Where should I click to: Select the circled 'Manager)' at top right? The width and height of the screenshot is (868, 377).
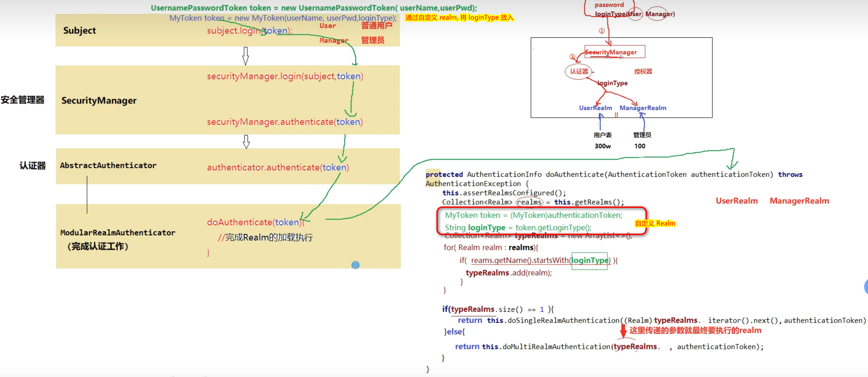pos(660,14)
